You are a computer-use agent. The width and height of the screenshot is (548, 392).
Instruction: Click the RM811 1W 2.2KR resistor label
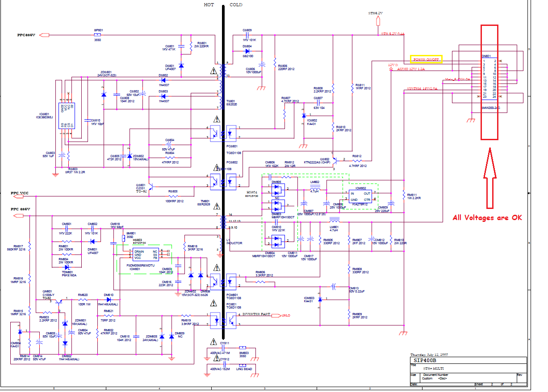[x=414, y=196]
